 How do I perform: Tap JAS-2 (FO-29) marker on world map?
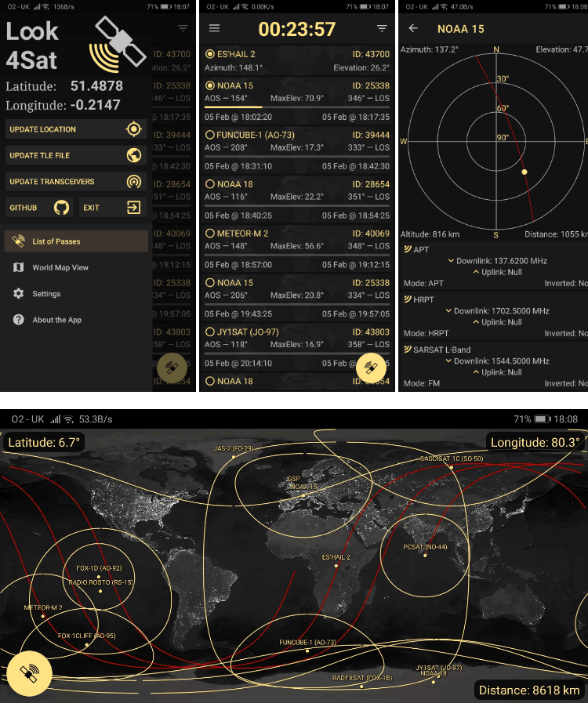(x=233, y=457)
